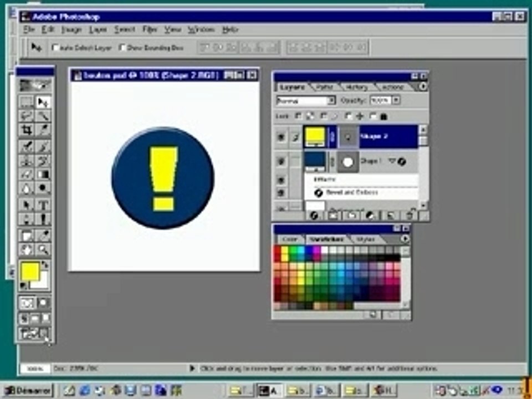Toggle Lock image pixels checkbox

(x=324, y=116)
